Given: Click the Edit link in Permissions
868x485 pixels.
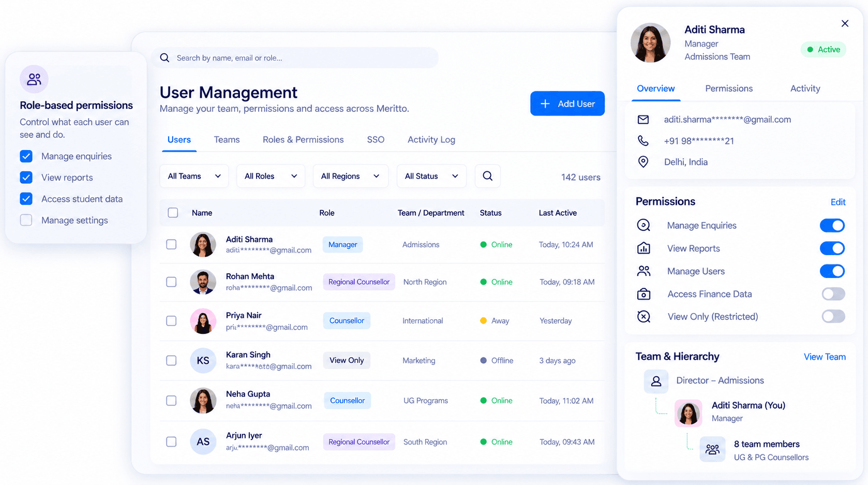Looking at the screenshot, I should point(838,202).
